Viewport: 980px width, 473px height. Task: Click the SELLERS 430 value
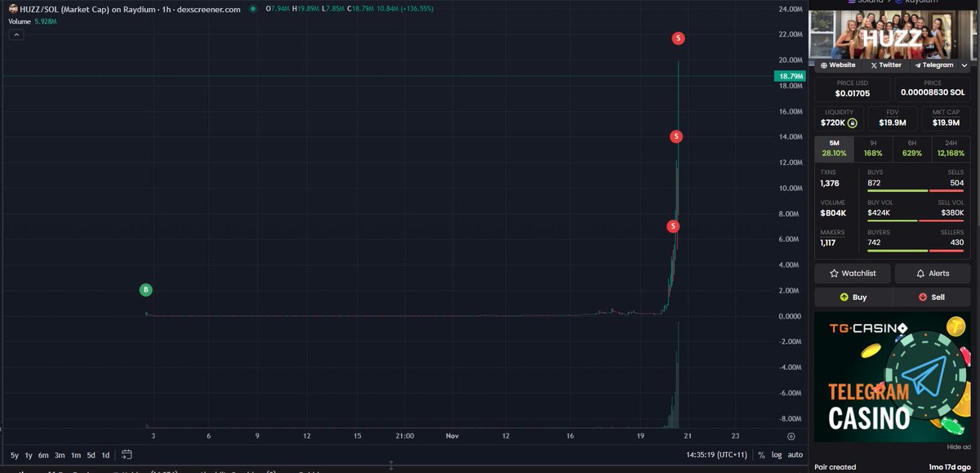(x=957, y=243)
